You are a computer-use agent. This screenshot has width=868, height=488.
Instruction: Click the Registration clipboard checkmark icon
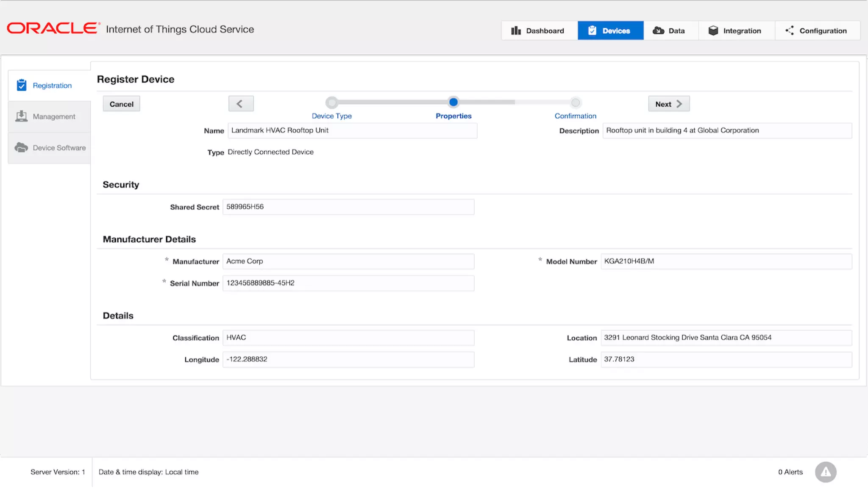point(22,85)
